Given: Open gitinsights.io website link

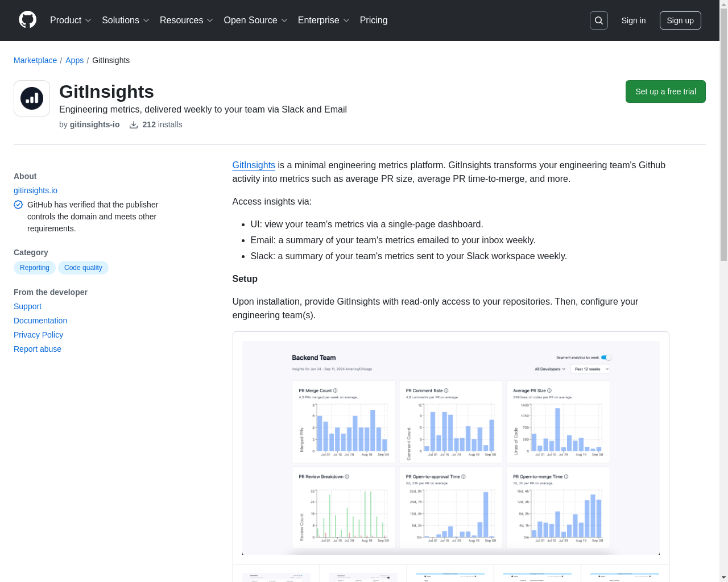Looking at the screenshot, I should click(x=35, y=190).
